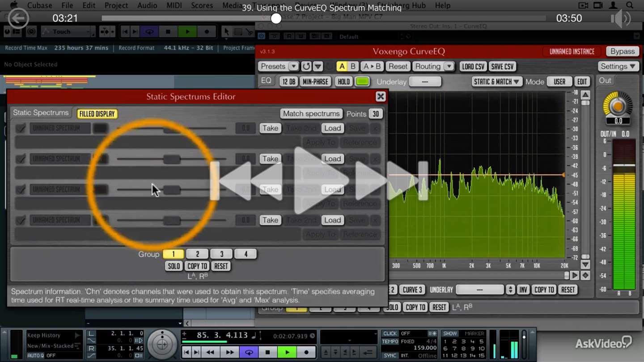This screenshot has width=644, height=362.
Task: Click the blue plug-in power icon under the title bar
Action: pos(262,36)
